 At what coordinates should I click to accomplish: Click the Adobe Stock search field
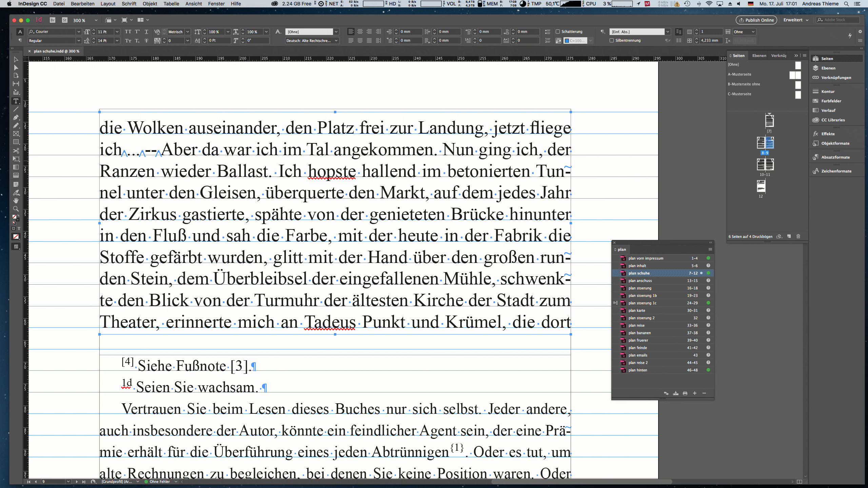(x=838, y=20)
